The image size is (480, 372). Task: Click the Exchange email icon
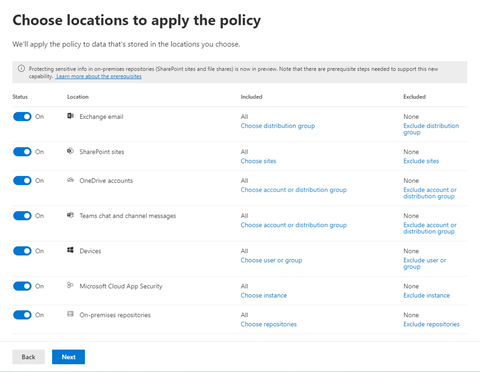pos(70,116)
